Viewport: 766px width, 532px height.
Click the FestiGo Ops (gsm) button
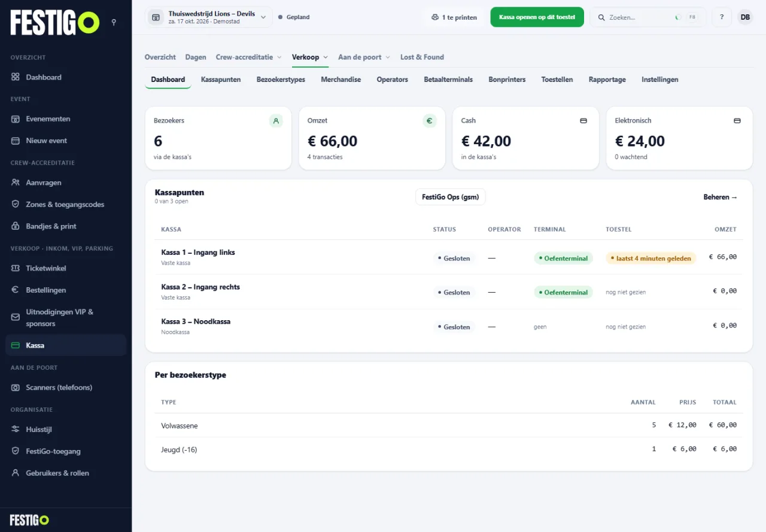(451, 197)
